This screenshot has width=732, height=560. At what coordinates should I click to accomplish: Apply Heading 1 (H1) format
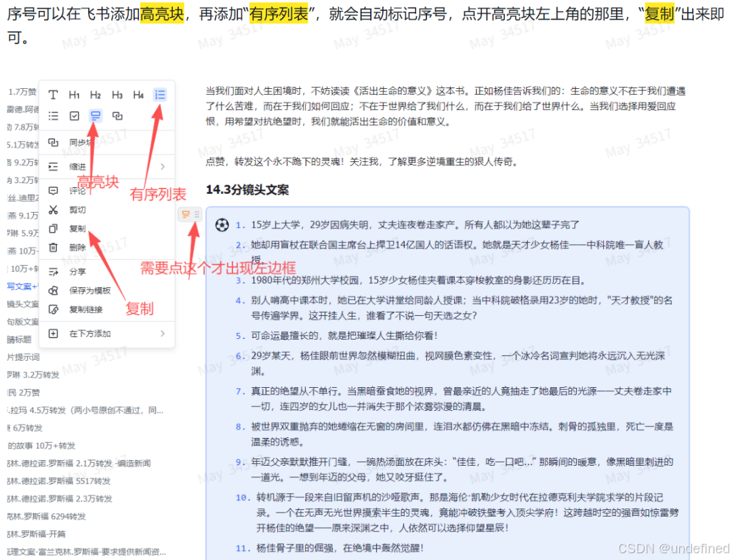pos(75,95)
